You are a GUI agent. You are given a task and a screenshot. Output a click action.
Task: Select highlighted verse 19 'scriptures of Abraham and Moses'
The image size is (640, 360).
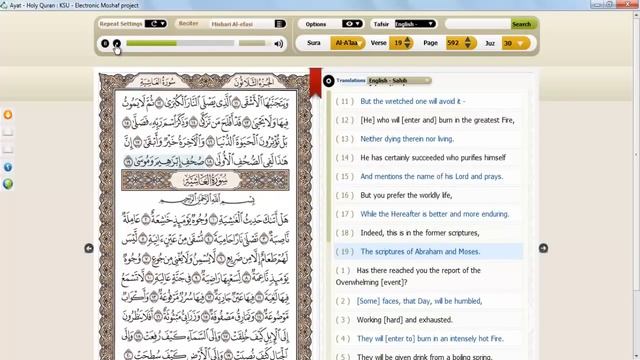[x=428, y=251]
